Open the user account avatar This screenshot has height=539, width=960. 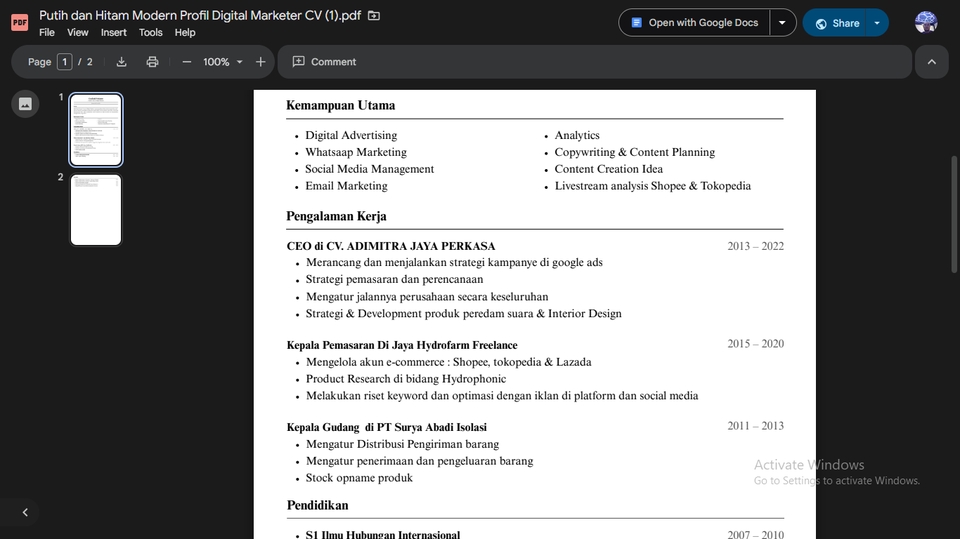[x=926, y=23]
